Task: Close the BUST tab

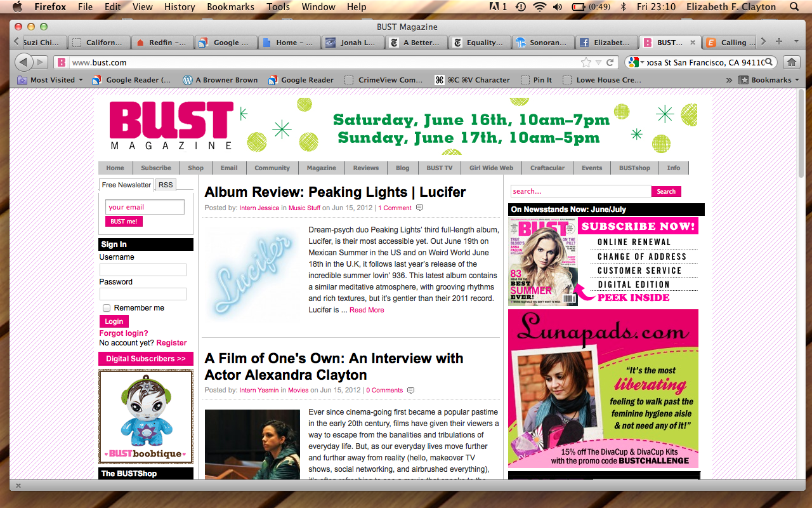Action: (x=692, y=43)
